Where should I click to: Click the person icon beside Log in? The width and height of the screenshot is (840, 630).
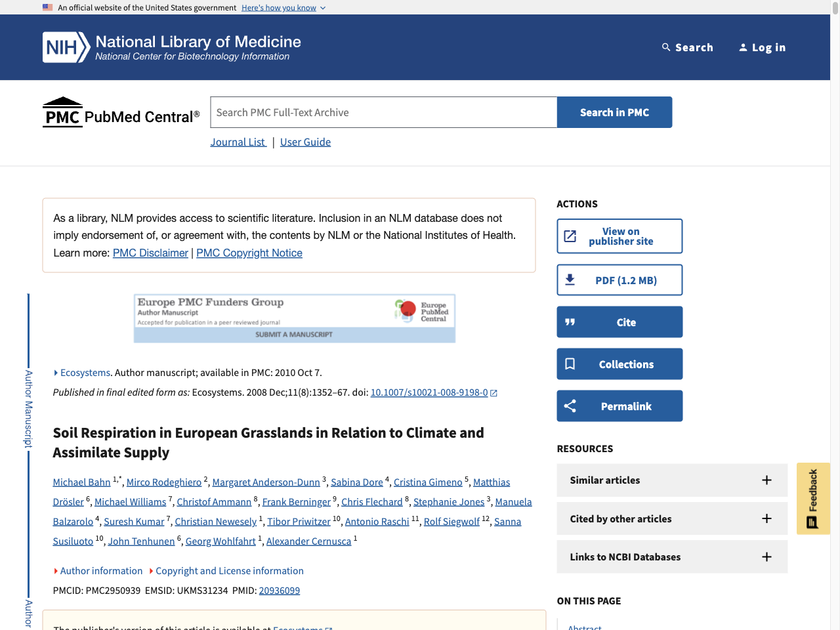743,47
